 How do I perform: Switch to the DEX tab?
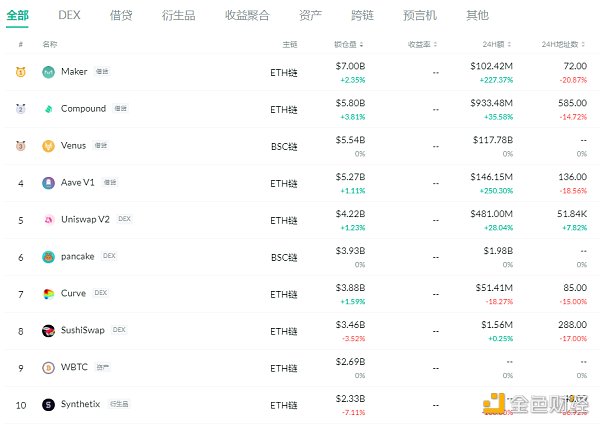coord(69,15)
